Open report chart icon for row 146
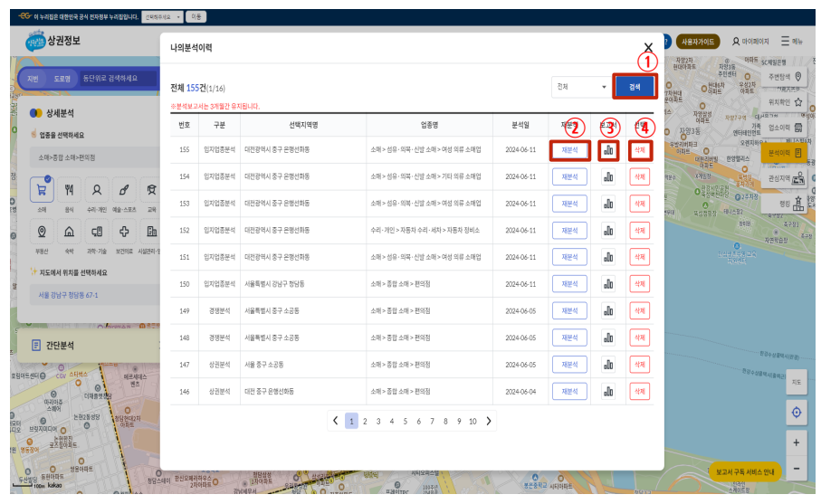821x504 pixels. [608, 391]
